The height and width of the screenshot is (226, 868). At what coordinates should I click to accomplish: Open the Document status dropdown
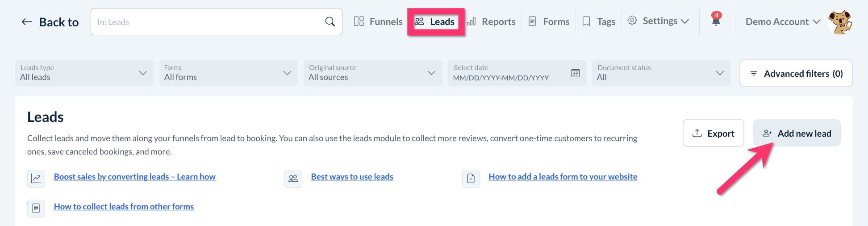pos(661,73)
